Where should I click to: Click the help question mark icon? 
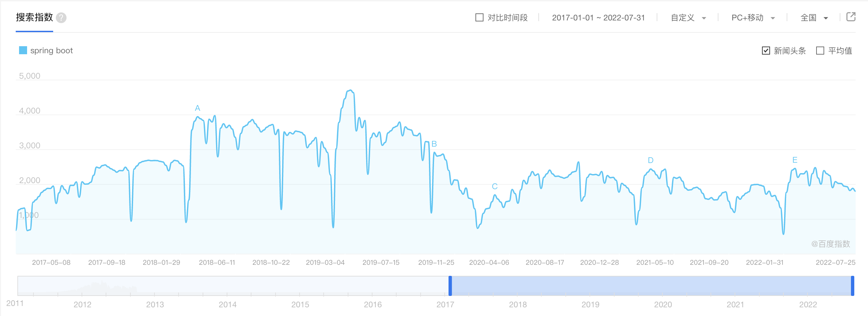click(x=61, y=17)
